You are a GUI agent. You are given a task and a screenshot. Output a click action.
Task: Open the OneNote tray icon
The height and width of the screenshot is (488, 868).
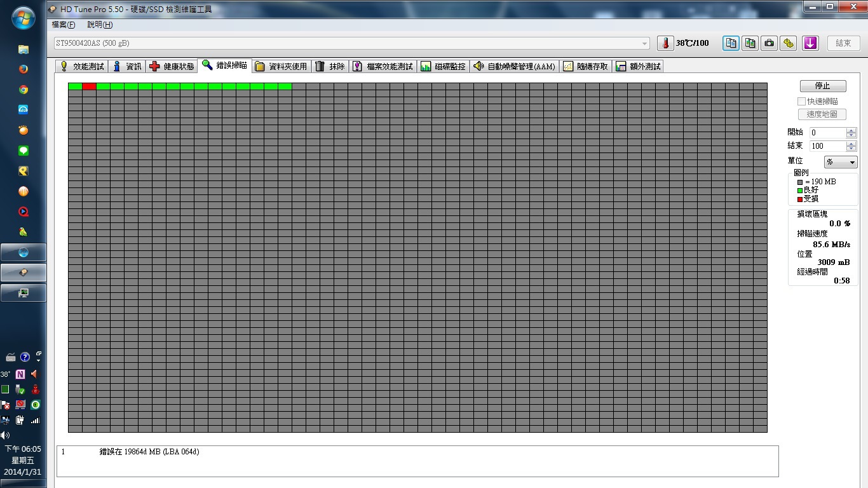click(20, 374)
